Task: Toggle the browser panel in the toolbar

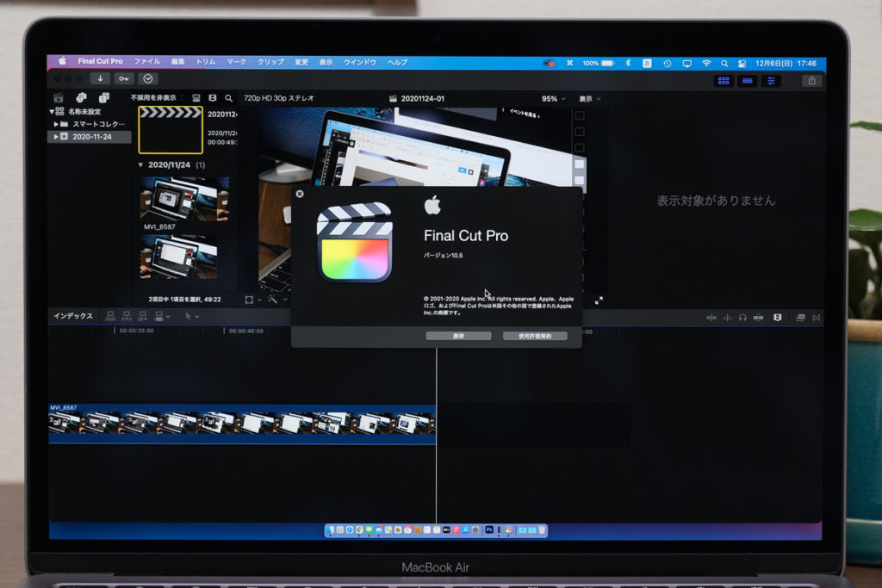Action: (724, 81)
